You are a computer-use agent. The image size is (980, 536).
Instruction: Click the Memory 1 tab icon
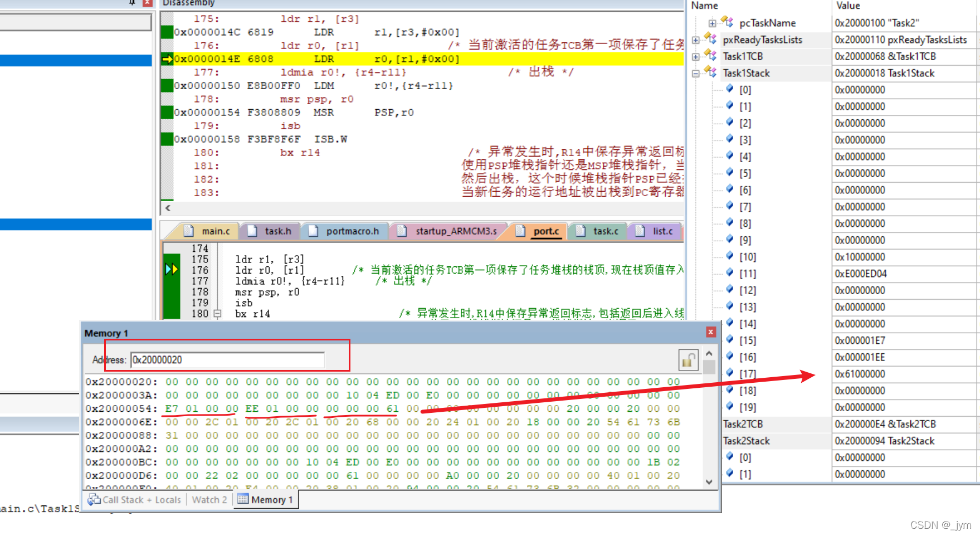click(x=243, y=499)
